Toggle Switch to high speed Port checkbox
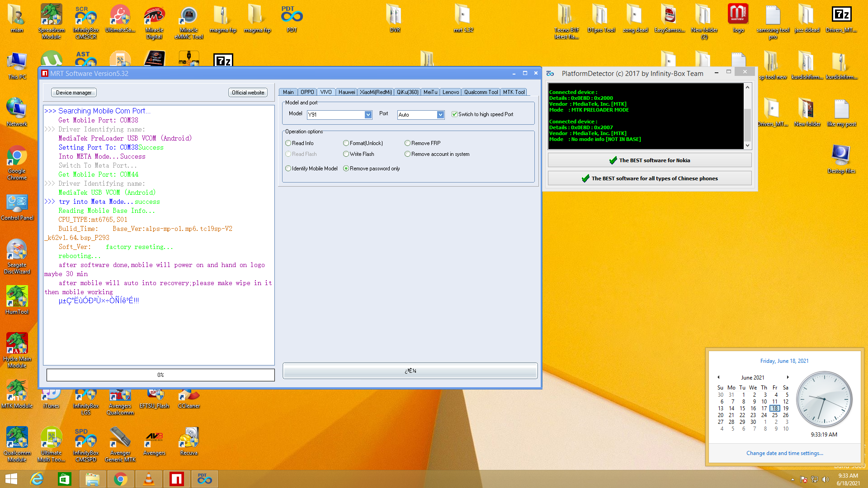 483,114
